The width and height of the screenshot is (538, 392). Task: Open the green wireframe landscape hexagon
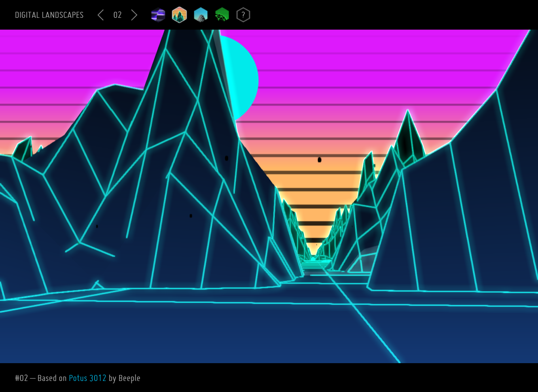pos(222,15)
